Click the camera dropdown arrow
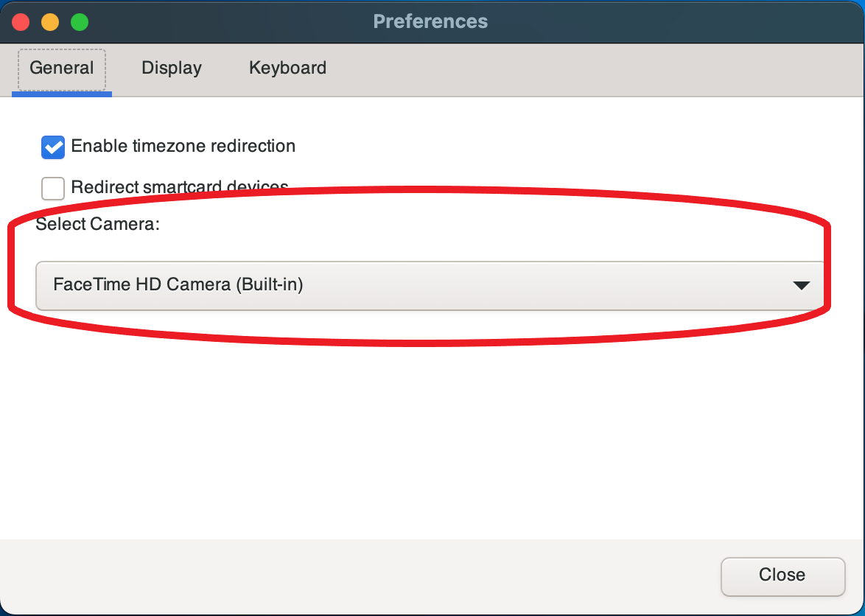The width and height of the screenshot is (865, 616). 802,285
